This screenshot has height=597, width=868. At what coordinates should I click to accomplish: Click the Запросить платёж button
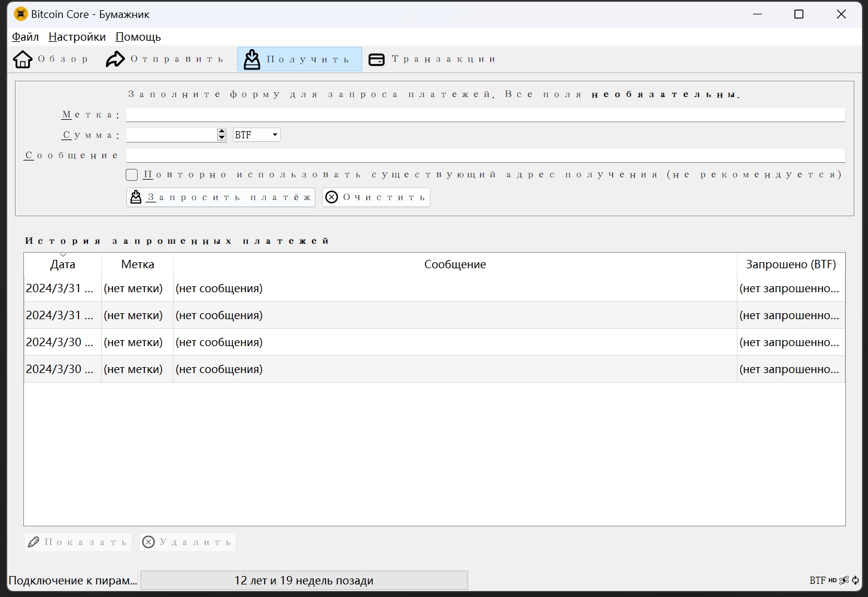tap(221, 197)
